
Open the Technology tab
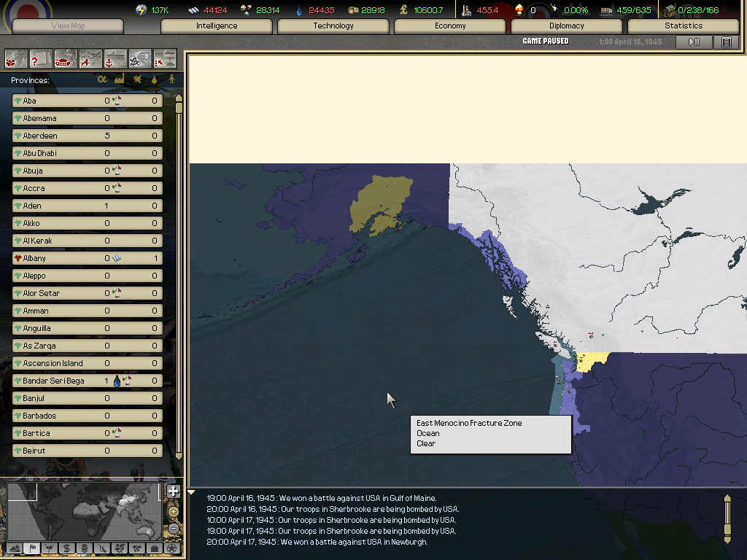click(x=333, y=26)
